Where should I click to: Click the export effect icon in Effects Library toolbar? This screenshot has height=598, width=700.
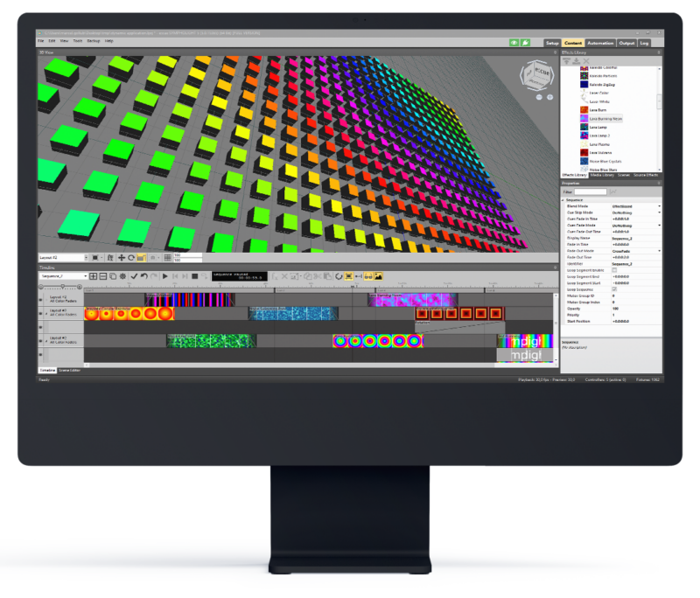(576, 61)
